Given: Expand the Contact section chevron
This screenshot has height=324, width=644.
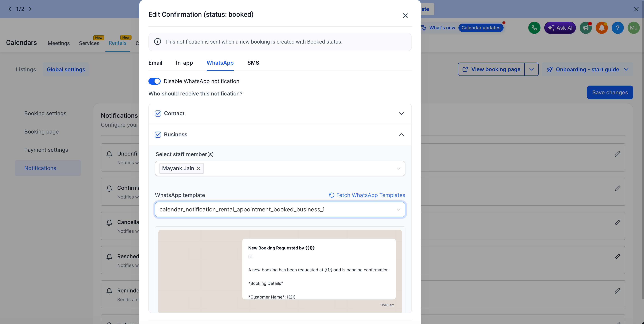Looking at the screenshot, I should pyautogui.click(x=402, y=113).
